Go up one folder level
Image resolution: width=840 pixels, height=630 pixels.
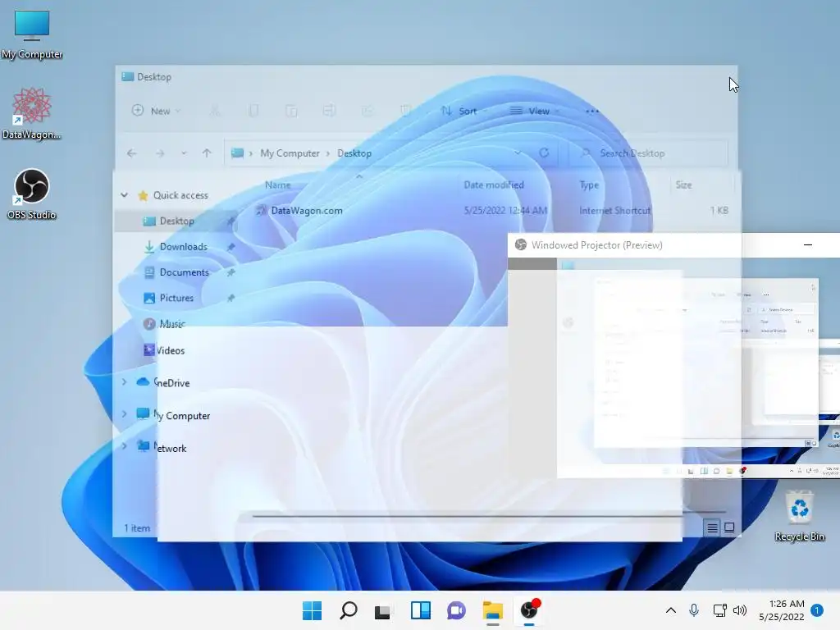click(207, 153)
